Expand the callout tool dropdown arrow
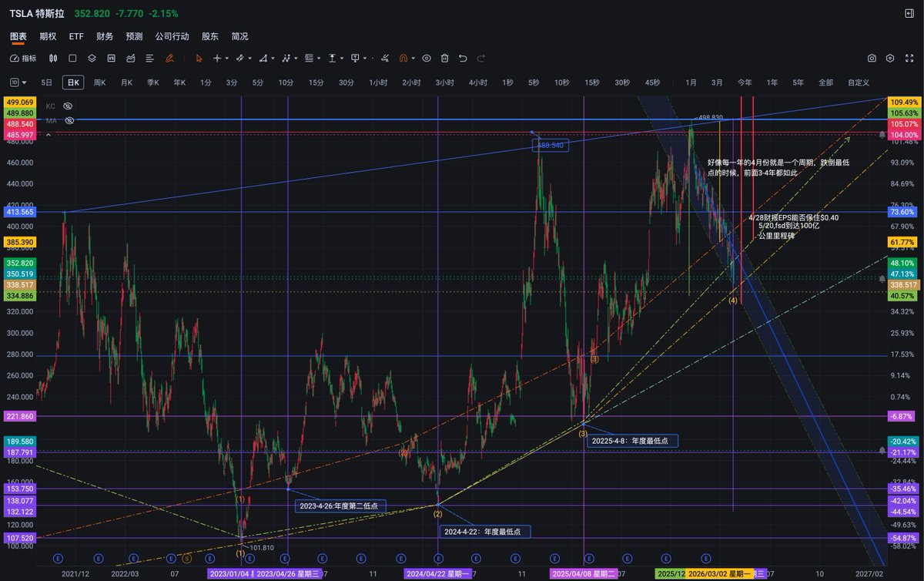 pos(365,58)
